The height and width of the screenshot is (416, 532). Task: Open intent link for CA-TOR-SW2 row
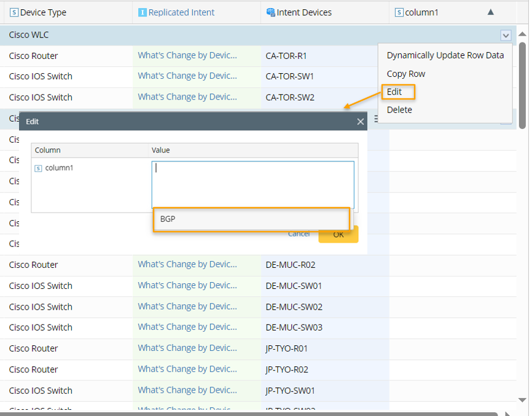187,97
